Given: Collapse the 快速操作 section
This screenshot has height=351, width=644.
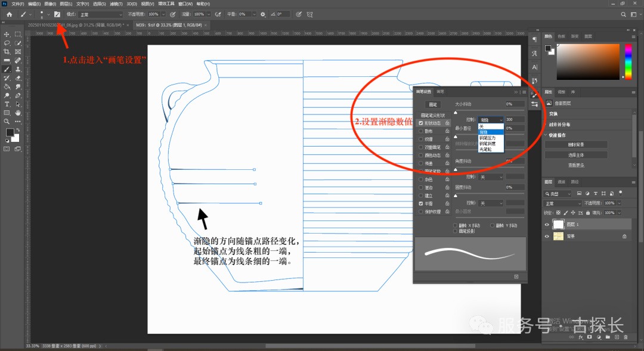Looking at the screenshot, I should [x=546, y=135].
